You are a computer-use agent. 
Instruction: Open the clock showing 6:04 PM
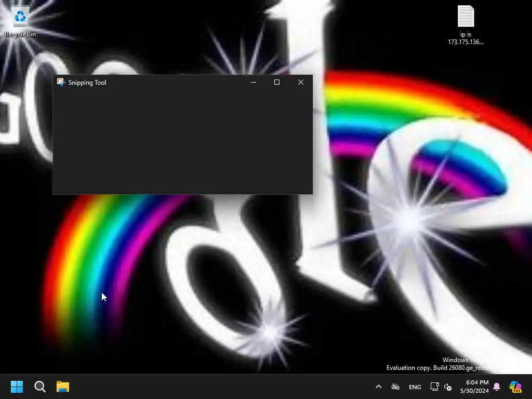[477, 382]
